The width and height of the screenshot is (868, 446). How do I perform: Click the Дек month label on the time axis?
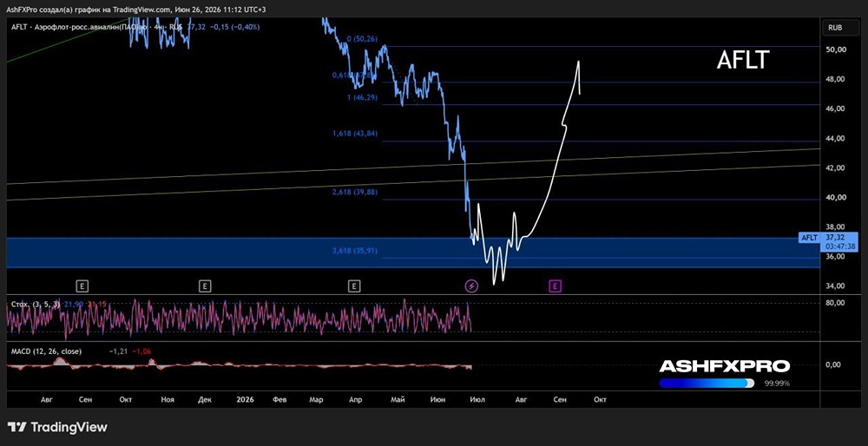[205, 399]
